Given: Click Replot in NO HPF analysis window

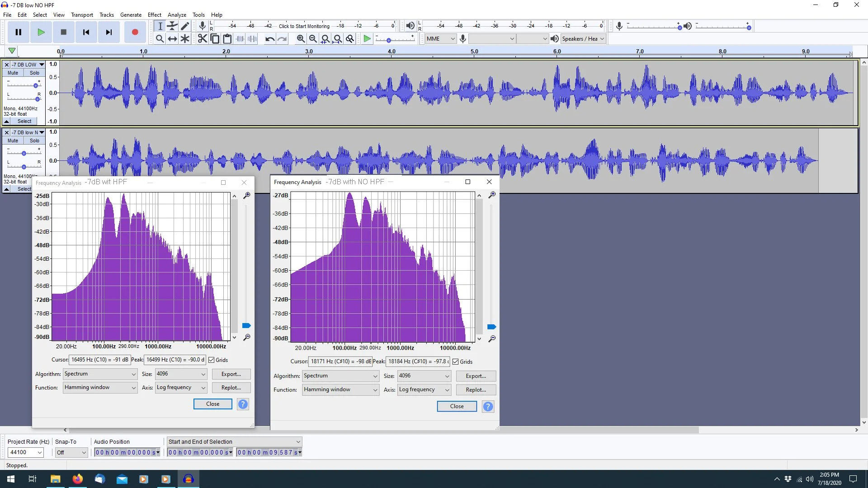Looking at the screenshot, I should pos(476,389).
